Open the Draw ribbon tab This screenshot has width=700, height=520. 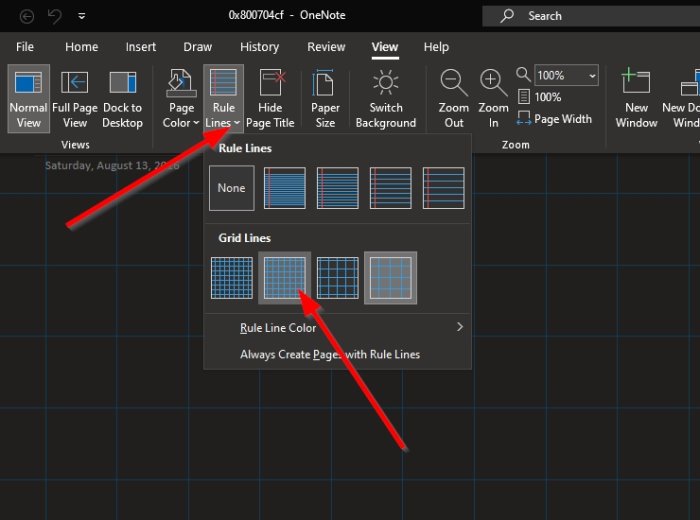(198, 47)
